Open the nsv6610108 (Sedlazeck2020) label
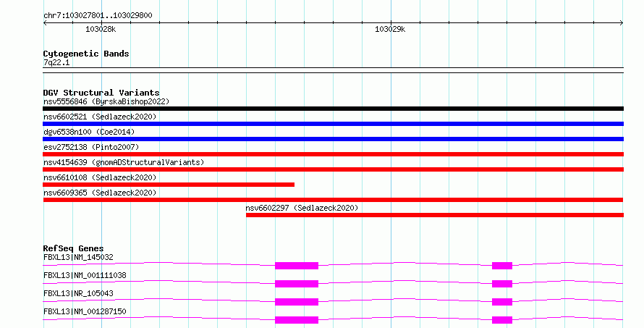The height and width of the screenshot is (328, 644). click(100, 177)
